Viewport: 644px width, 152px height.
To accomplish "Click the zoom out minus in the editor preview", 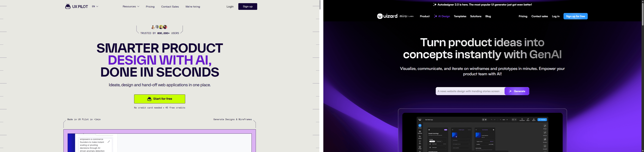I will [x=500, y=120].
